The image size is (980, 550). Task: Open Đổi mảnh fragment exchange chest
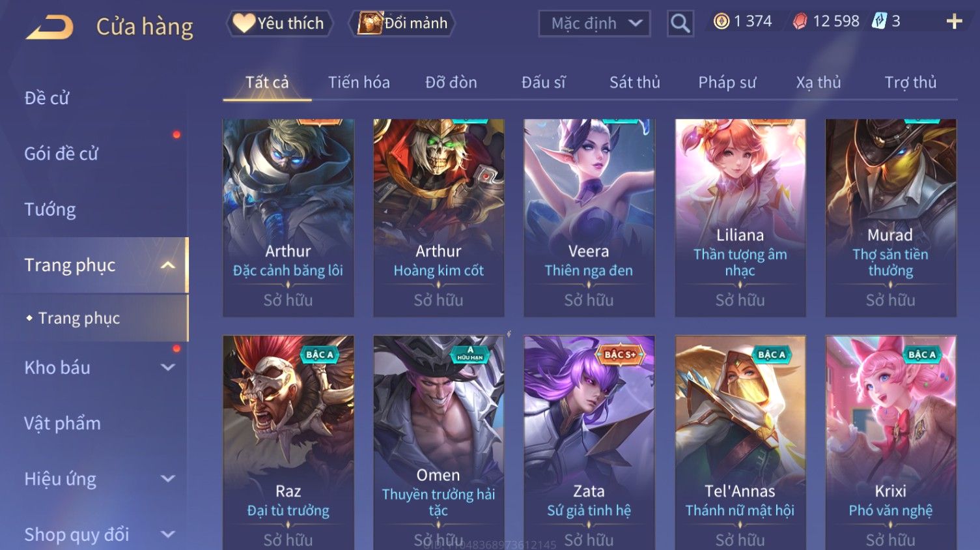(x=402, y=23)
